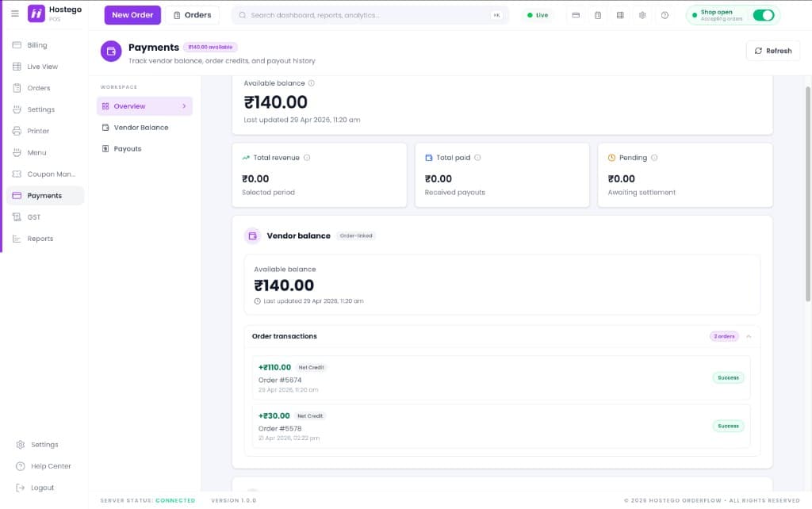Open Help Center in sidebar
Image resolution: width=812 pixels, height=509 pixels.
tap(45, 466)
